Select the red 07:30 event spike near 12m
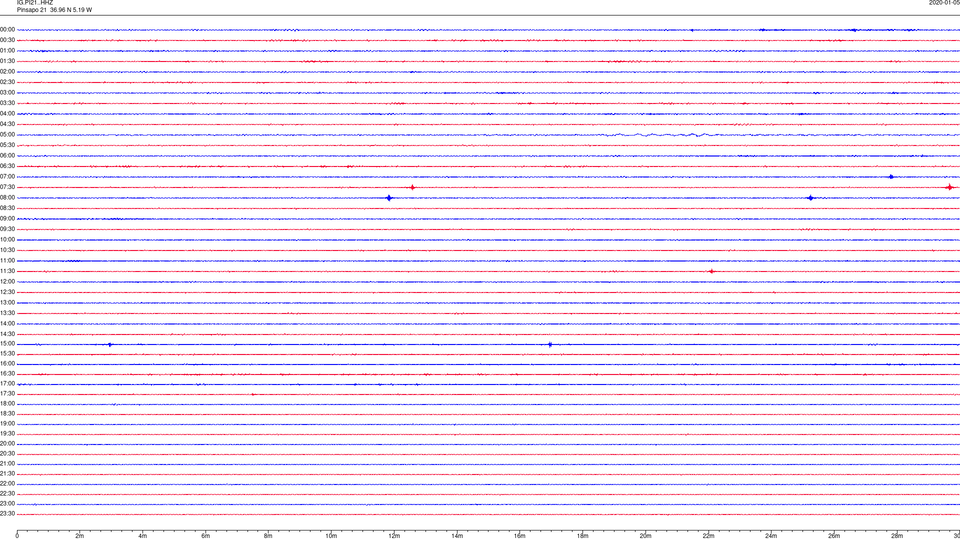The image size is (960, 540). pyautogui.click(x=412, y=187)
